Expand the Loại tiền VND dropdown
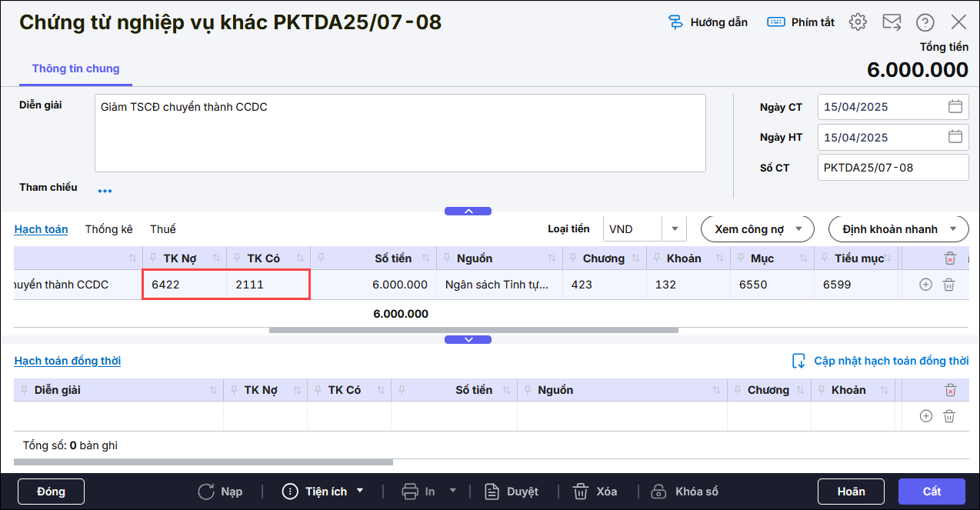Screen dimensions: 980x510 click(x=674, y=228)
